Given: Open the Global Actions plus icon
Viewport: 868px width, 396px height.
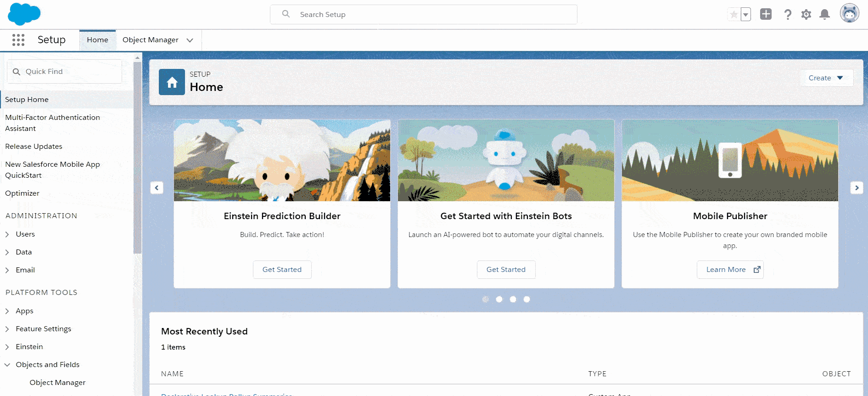Looking at the screenshot, I should 766,14.
